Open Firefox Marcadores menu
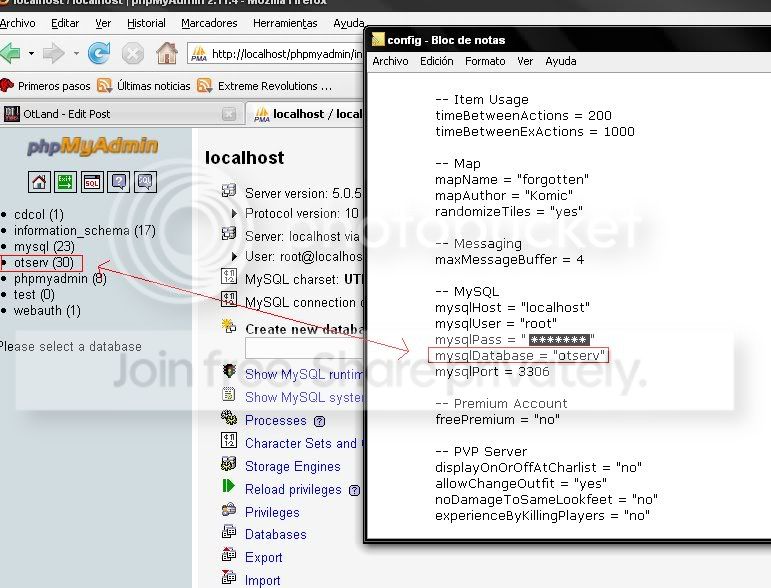The width and height of the screenshot is (771, 588). [x=209, y=23]
